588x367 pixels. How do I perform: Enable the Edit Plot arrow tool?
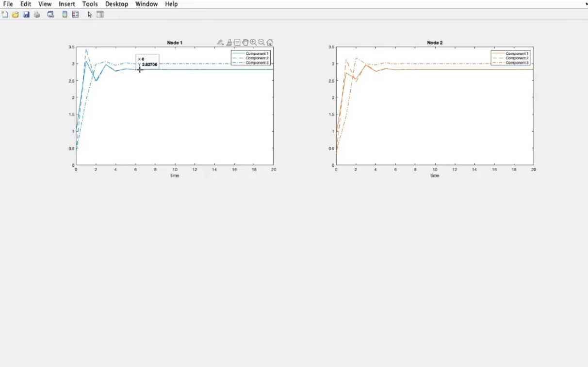pos(89,15)
